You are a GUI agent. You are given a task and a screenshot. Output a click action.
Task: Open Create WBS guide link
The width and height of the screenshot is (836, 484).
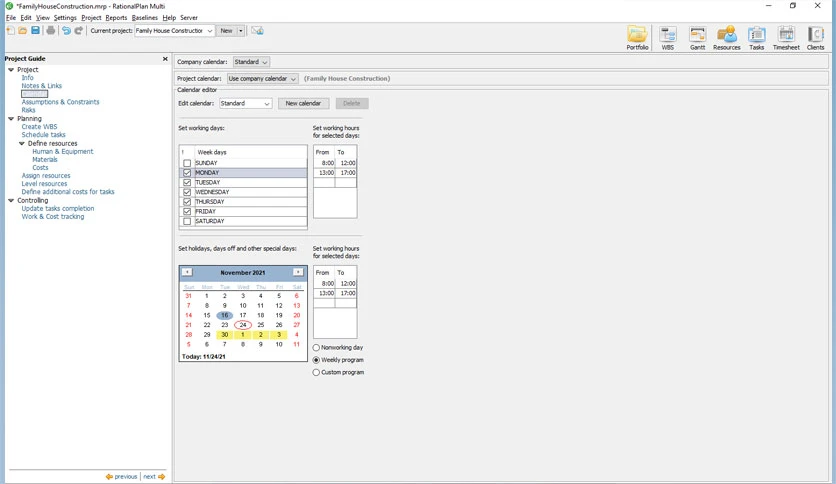click(x=39, y=127)
